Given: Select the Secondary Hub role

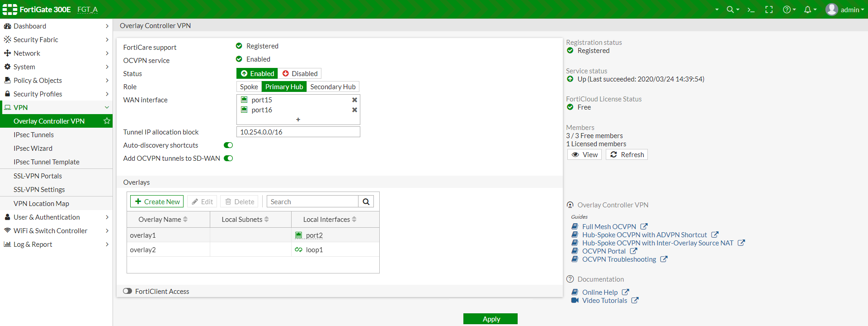Looking at the screenshot, I should click(333, 86).
